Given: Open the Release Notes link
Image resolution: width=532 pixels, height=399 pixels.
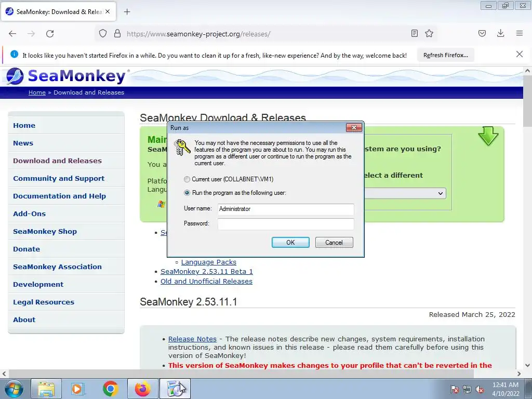Looking at the screenshot, I should point(192,339).
